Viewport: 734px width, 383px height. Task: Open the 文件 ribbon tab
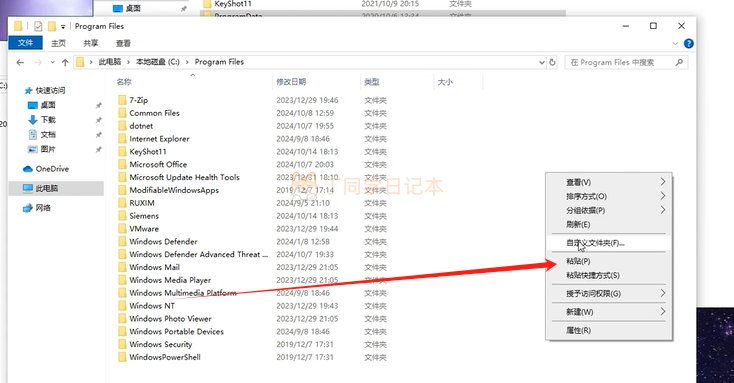tap(25, 43)
